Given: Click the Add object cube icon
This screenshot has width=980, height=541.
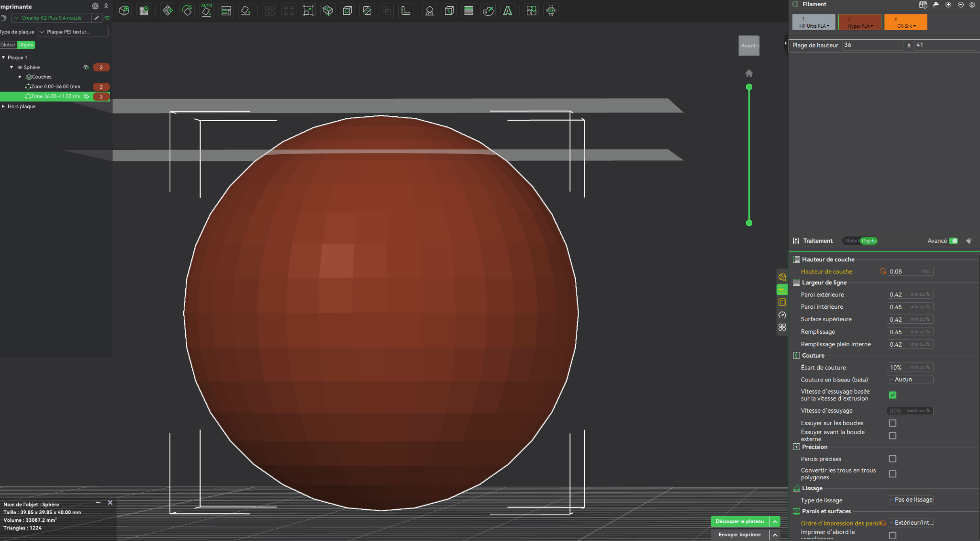Looking at the screenshot, I should [x=124, y=11].
